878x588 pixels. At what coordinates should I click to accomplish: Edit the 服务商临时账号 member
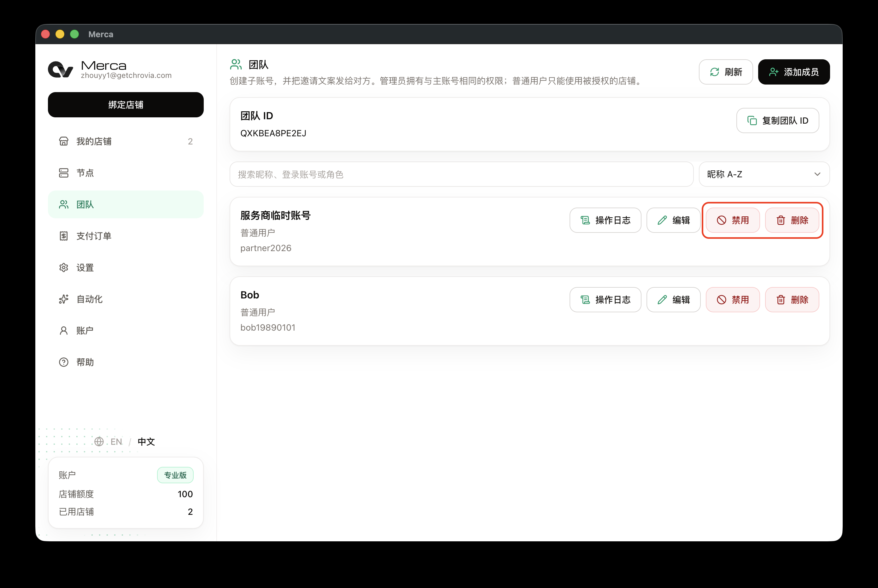point(673,220)
